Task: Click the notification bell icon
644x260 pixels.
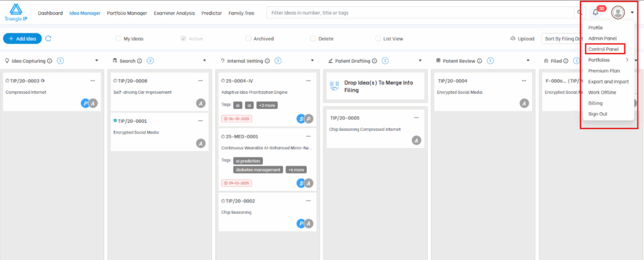Action: (596, 13)
